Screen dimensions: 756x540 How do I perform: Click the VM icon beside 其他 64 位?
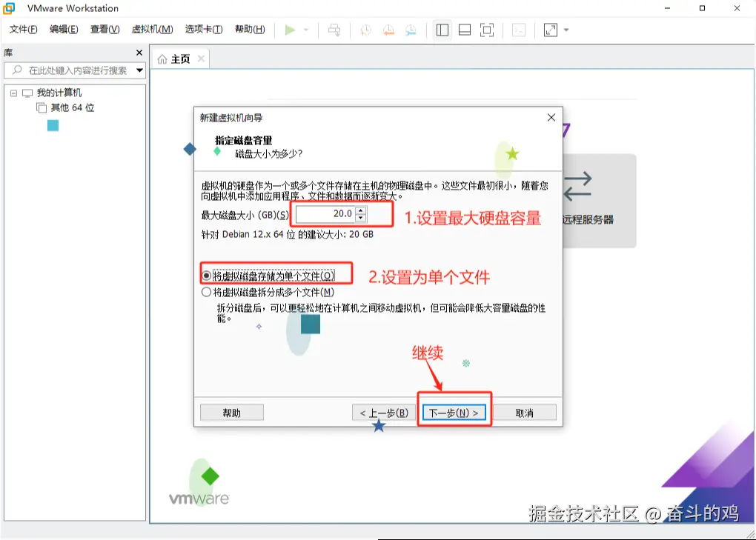pos(42,108)
